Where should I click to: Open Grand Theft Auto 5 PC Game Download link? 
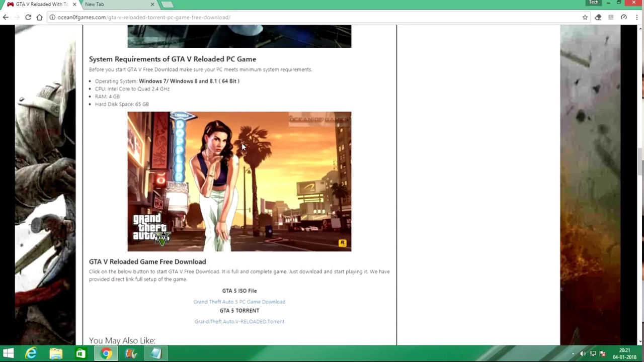click(x=239, y=302)
